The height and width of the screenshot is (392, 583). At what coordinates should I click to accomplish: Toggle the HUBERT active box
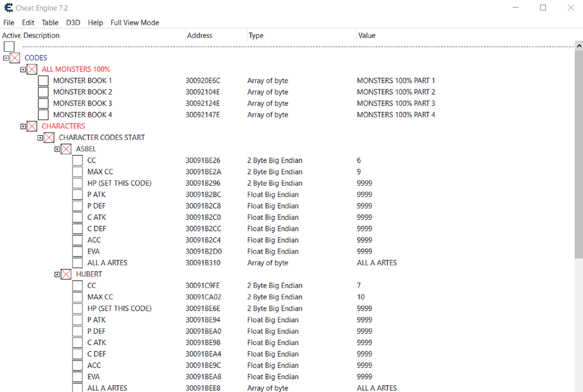click(66, 274)
